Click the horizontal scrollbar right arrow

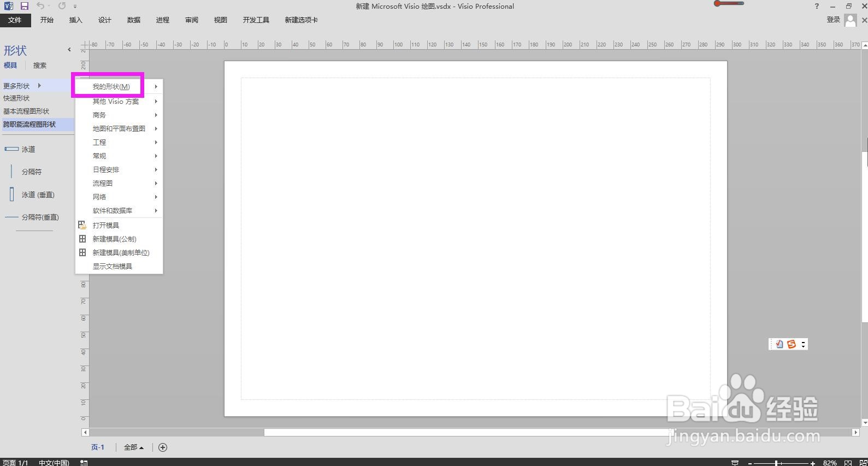[x=855, y=432]
